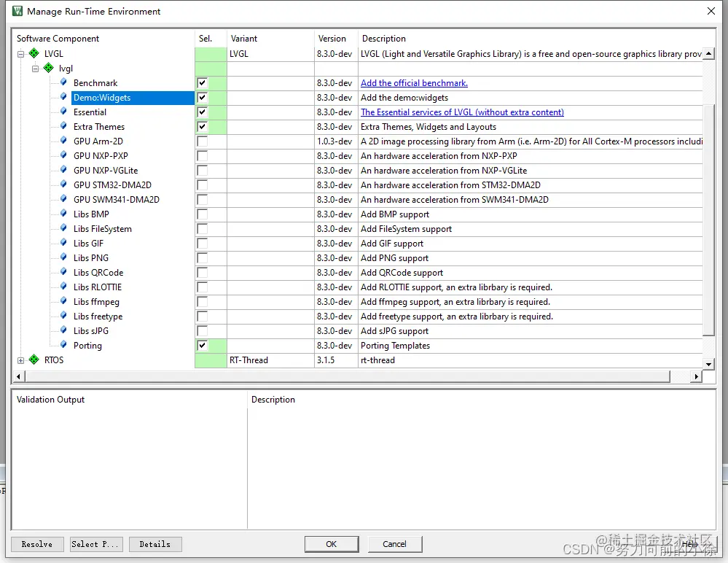Click the Libs GIF component icon
This screenshot has height=563, width=728.
point(63,243)
